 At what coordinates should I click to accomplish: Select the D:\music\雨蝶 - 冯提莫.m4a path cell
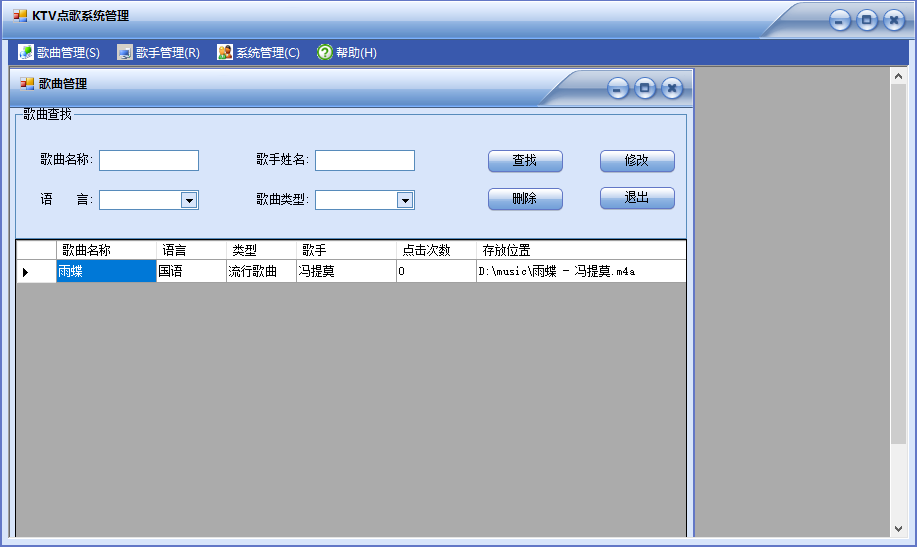pyautogui.click(x=581, y=271)
